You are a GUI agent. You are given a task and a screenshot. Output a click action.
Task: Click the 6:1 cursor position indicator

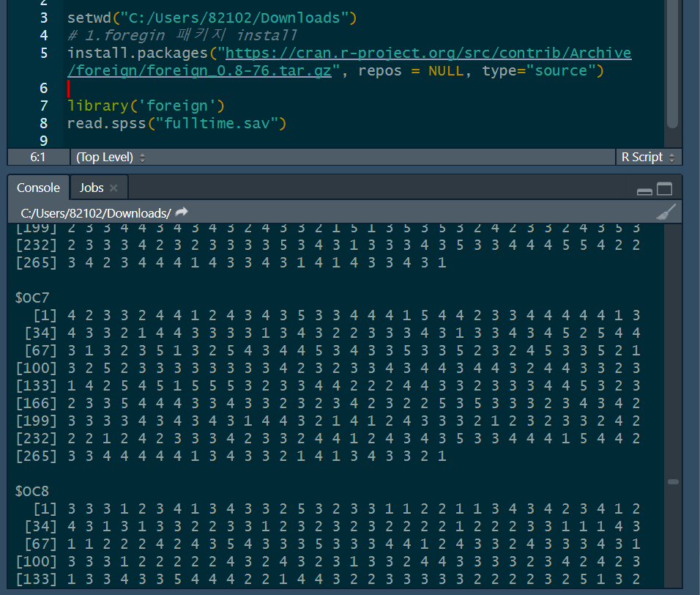(38, 158)
